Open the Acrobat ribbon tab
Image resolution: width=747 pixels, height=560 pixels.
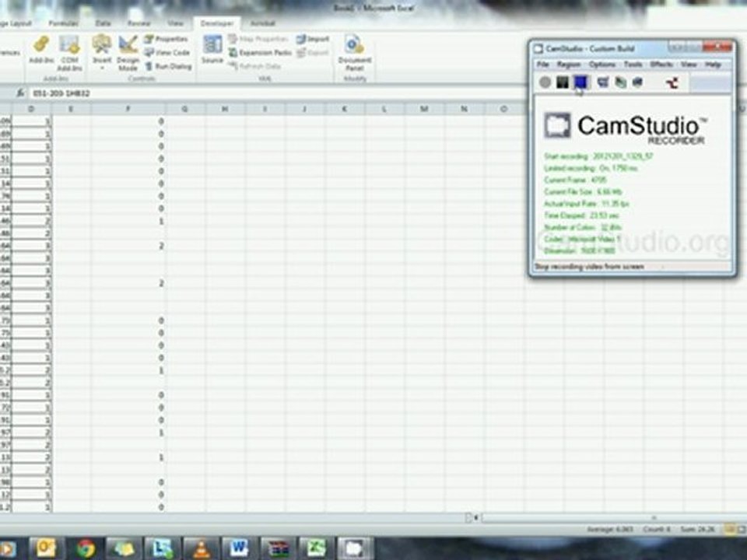tap(262, 23)
